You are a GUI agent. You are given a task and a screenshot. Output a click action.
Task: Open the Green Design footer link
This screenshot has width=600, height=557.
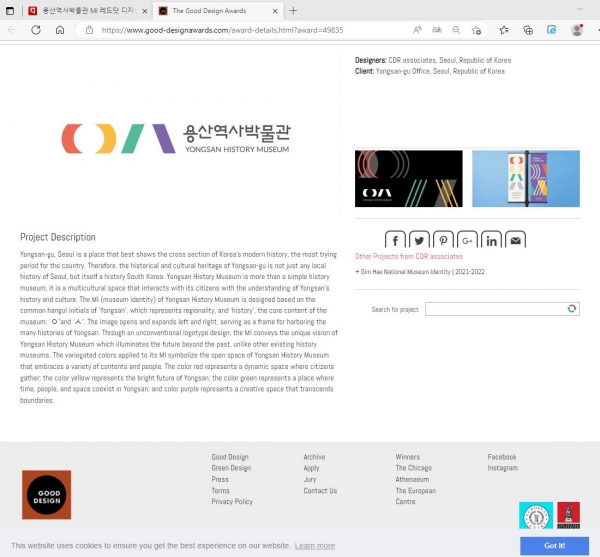click(231, 468)
